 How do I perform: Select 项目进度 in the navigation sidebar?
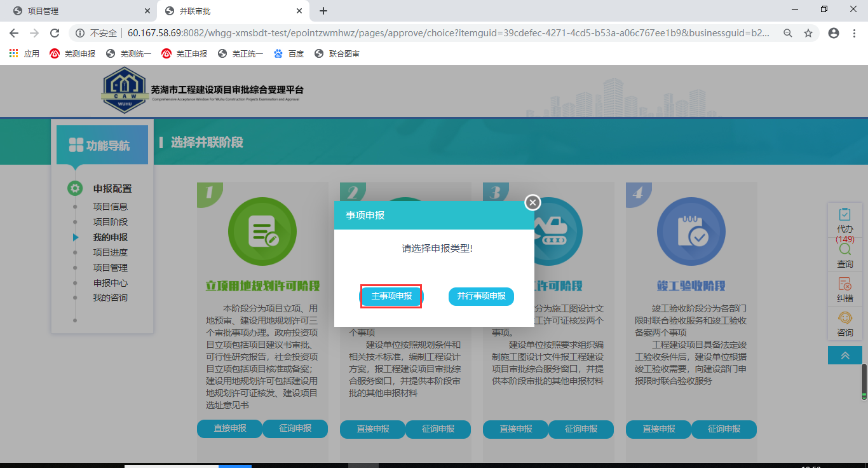click(110, 252)
